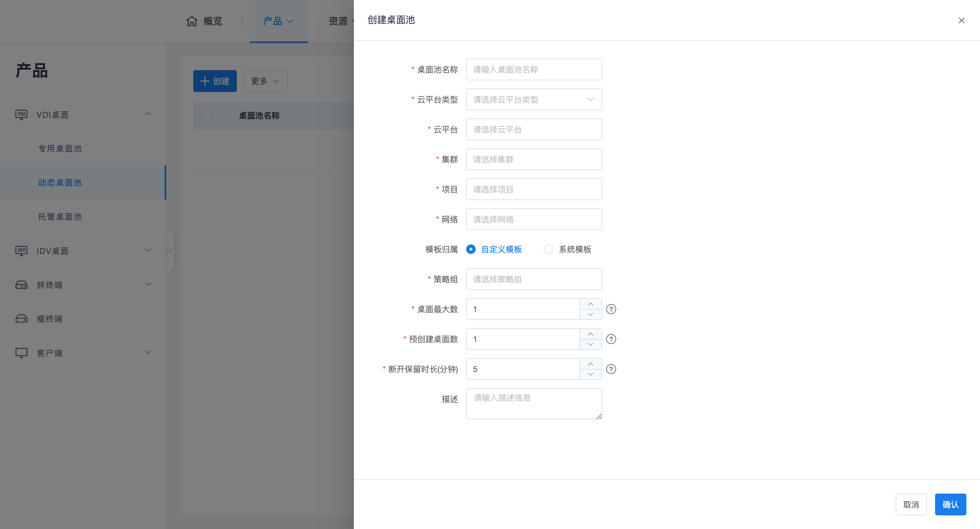Expand the 胖终端 menu group
The height and width of the screenshot is (529, 980).
148,284
